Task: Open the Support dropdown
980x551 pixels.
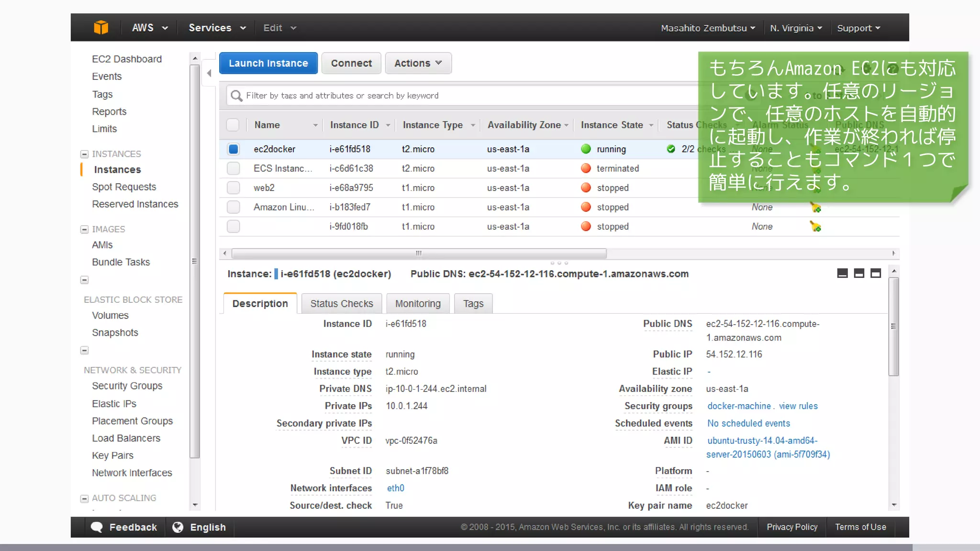Action: 858,28
